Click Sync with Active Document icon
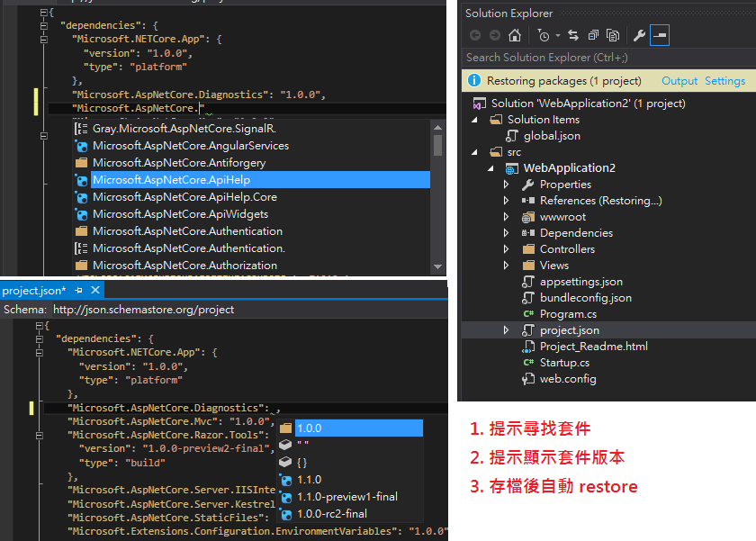The width and height of the screenshot is (756, 541). tap(573, 35)
